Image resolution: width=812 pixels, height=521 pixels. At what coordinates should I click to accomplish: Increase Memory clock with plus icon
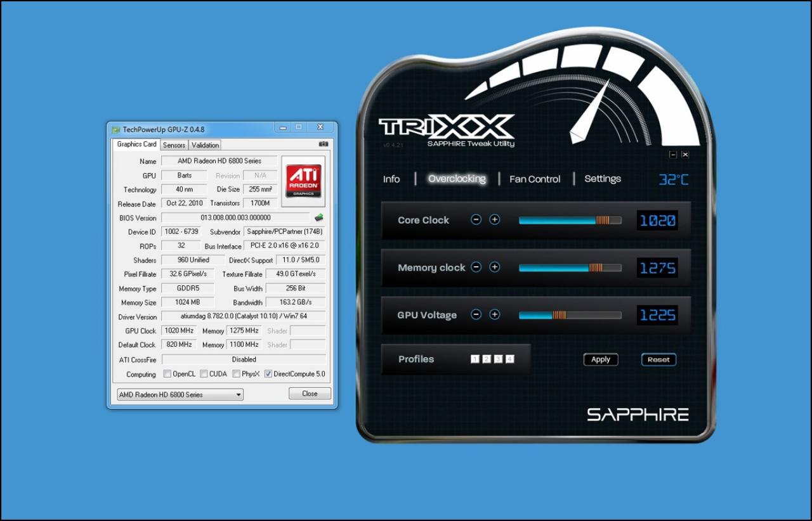[495, 267]
